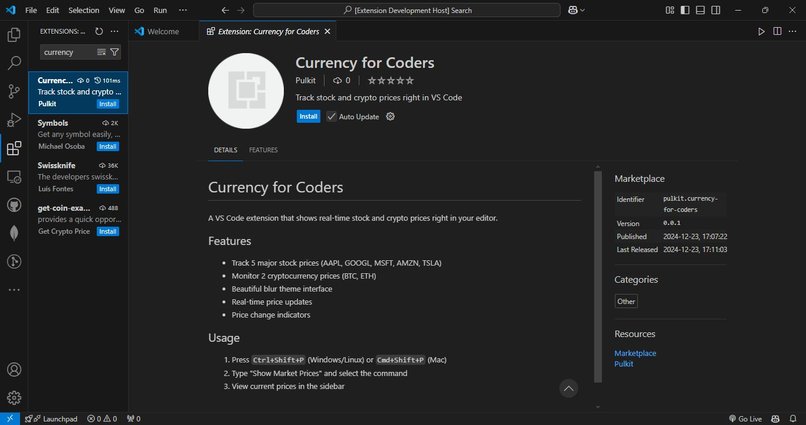Open the Accounts menu icon
Image resolution: width=806 pixels, height=425 pixels.
coord(14,369)
